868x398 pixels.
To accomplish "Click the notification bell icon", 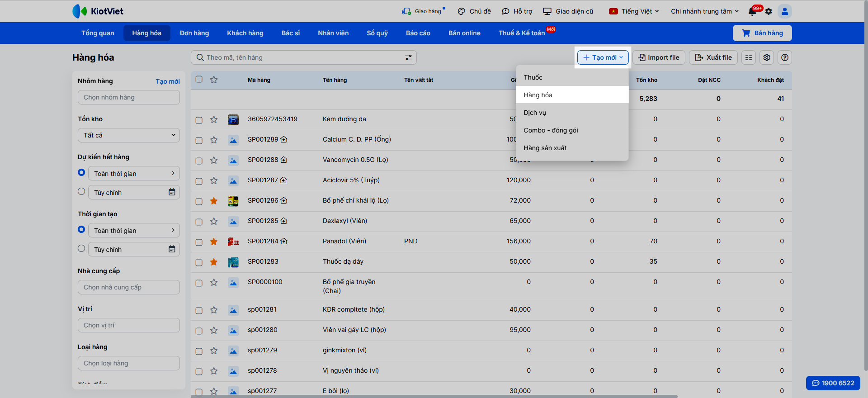I will tap(752, 12).
